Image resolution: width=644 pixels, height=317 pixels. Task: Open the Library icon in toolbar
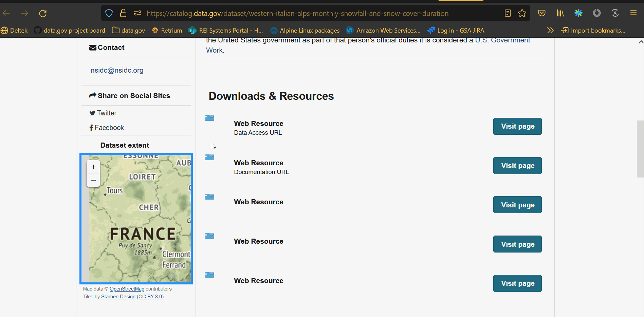pyautogui.click(x=560, y=13)
